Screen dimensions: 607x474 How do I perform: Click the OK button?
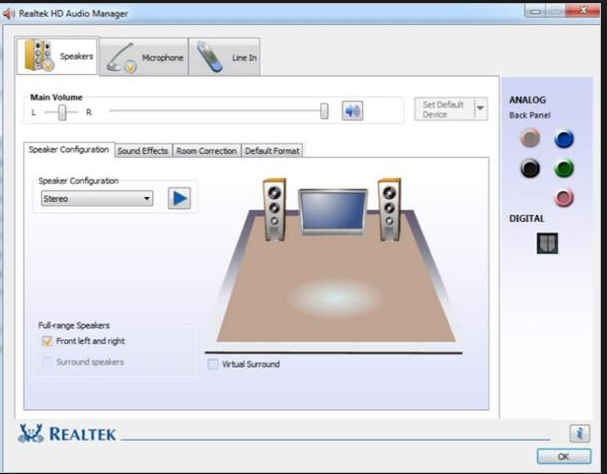[564, 457]
